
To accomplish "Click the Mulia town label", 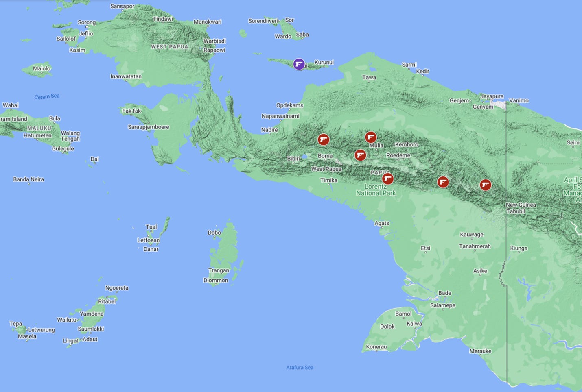I will pyautogui.click(x=376, y=144).
